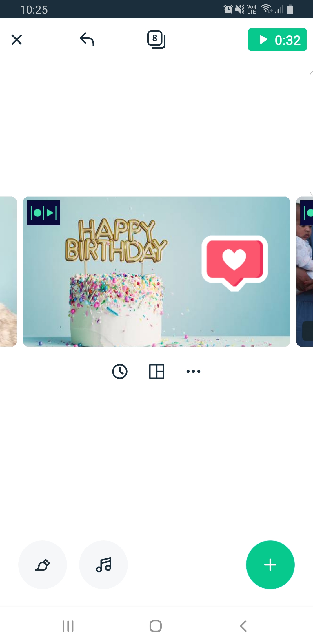Image resolution: width=313 pixels, height=644 pixels.
Task: Open the transition icon on birthday slide
Action: 43,213
